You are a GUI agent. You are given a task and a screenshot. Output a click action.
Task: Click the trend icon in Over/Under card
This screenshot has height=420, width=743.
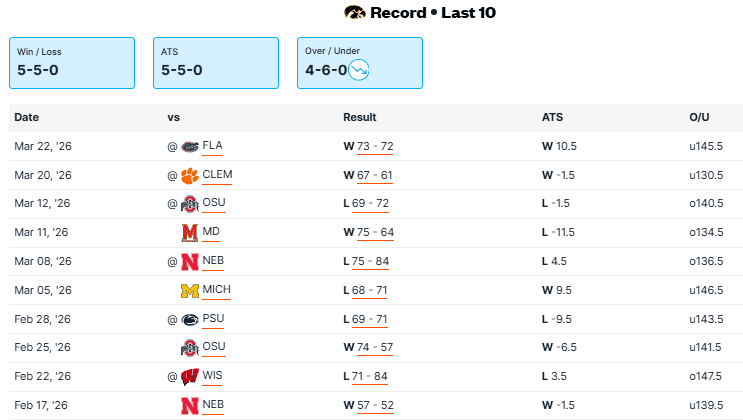tap(359, 70)
